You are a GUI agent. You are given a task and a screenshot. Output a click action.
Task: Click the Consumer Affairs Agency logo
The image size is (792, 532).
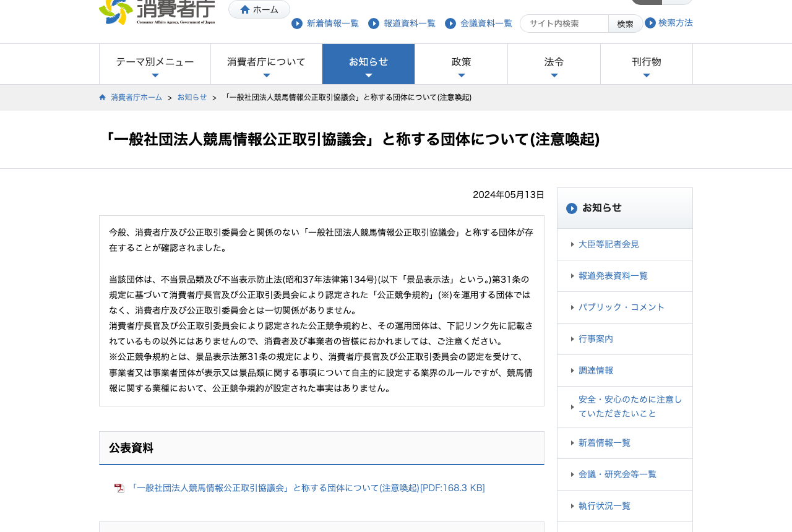157,11
